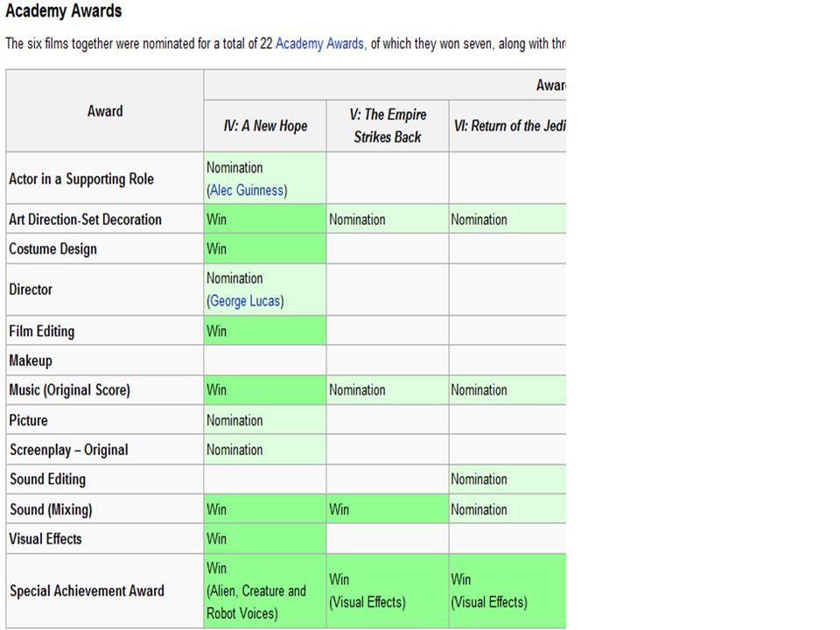The width and height of the screenshot is (840, 630).
Task: Select 'V: The Empire Strikes Back' column header
Action: 388,126
